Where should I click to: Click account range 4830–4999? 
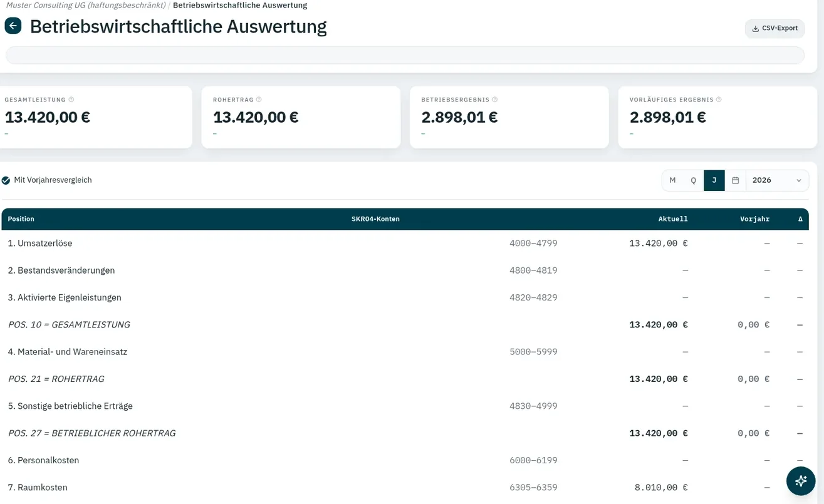pos(533,406)
